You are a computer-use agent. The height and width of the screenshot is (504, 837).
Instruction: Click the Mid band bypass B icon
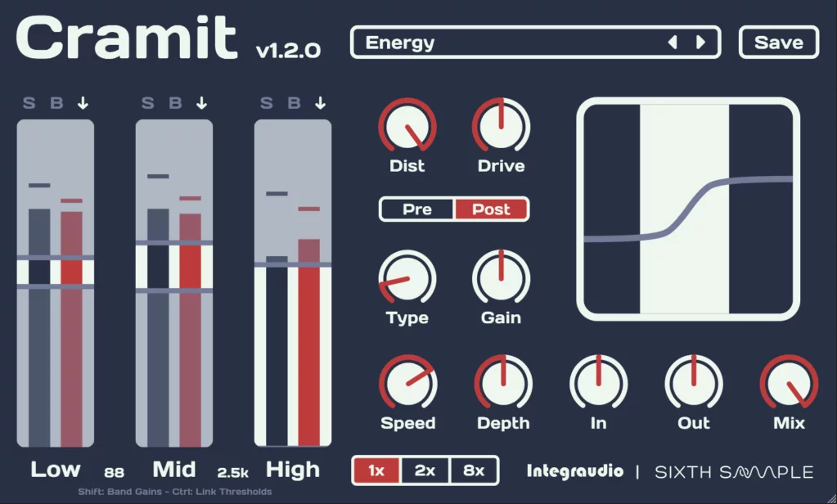click(175, 103)
